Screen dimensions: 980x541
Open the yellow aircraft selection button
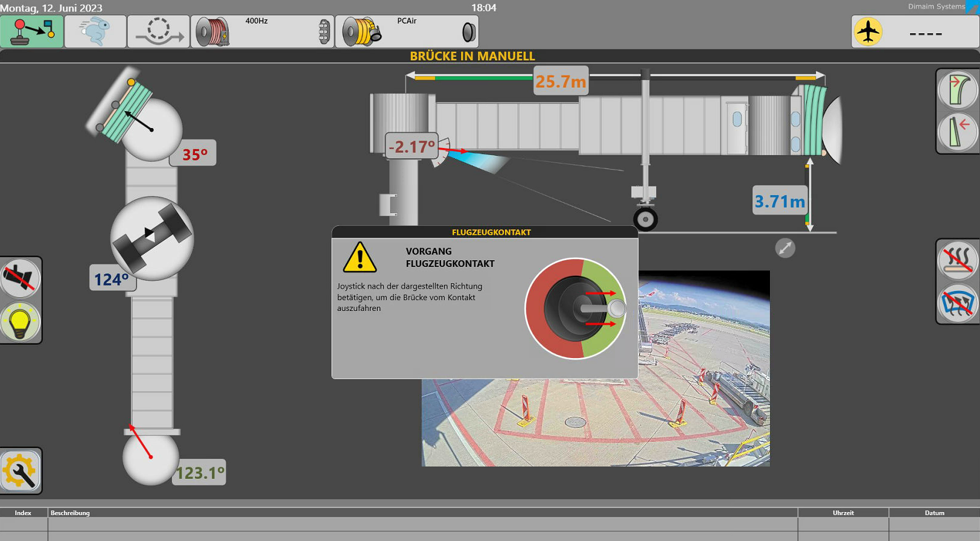[x=868, y=31]
